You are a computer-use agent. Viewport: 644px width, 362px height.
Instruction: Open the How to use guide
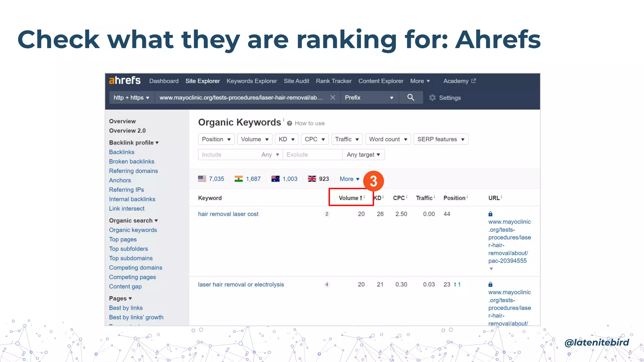[x=309, y=123]
